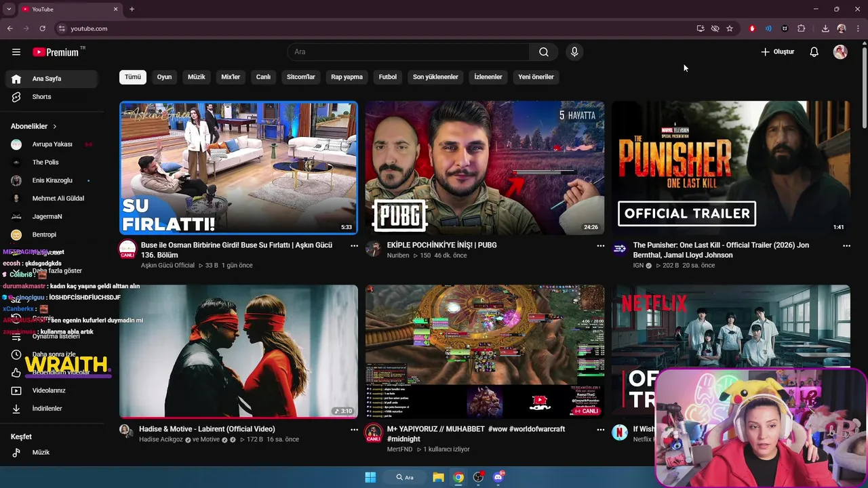Click the EKİPLE POCHİNKİ'YE İNİŞ title
This screenshot has width=868, height=488.
click(x=441, y=245)
